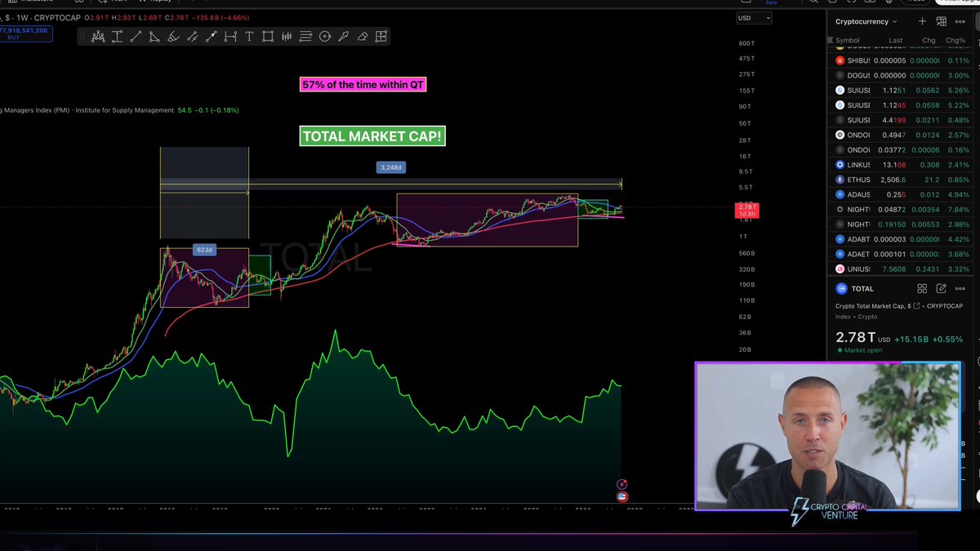Screen dimensions: 980x551
Task: Select the eraser tool
Action: pyautogui.click(x=362, y=36)
